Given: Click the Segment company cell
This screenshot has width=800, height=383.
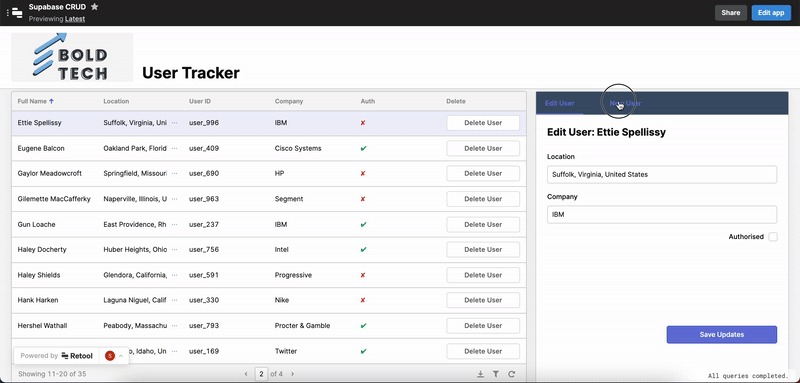Looking at the screenshot, I should click(289, 199).
